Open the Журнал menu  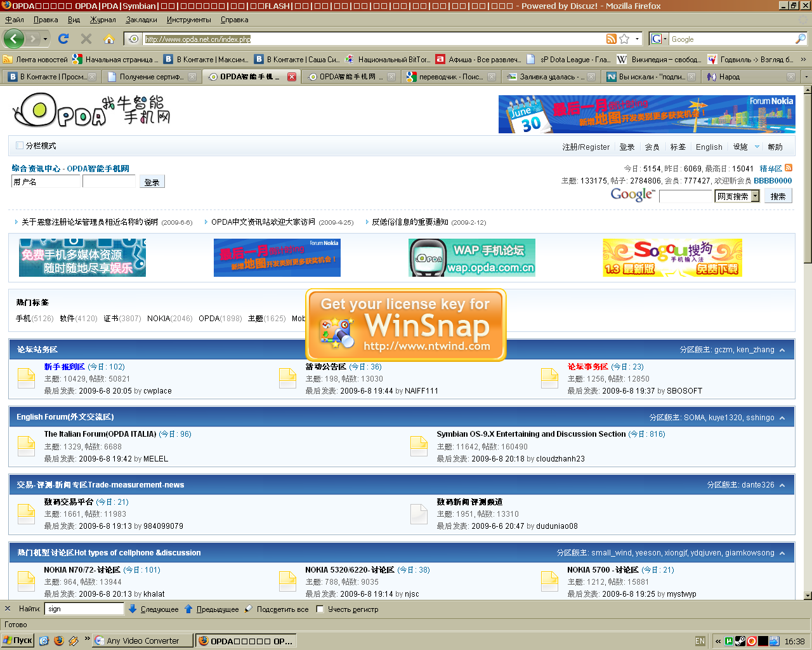(103, 20)
